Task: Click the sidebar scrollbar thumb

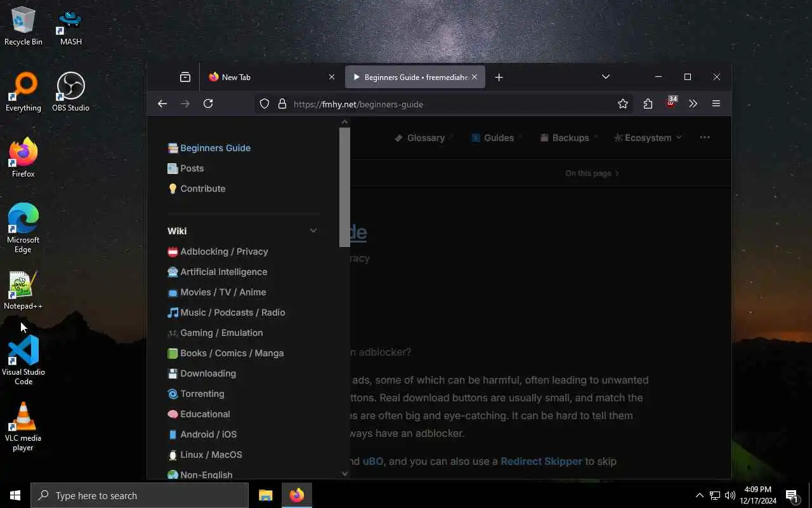Action: click(x=344, y=187)
